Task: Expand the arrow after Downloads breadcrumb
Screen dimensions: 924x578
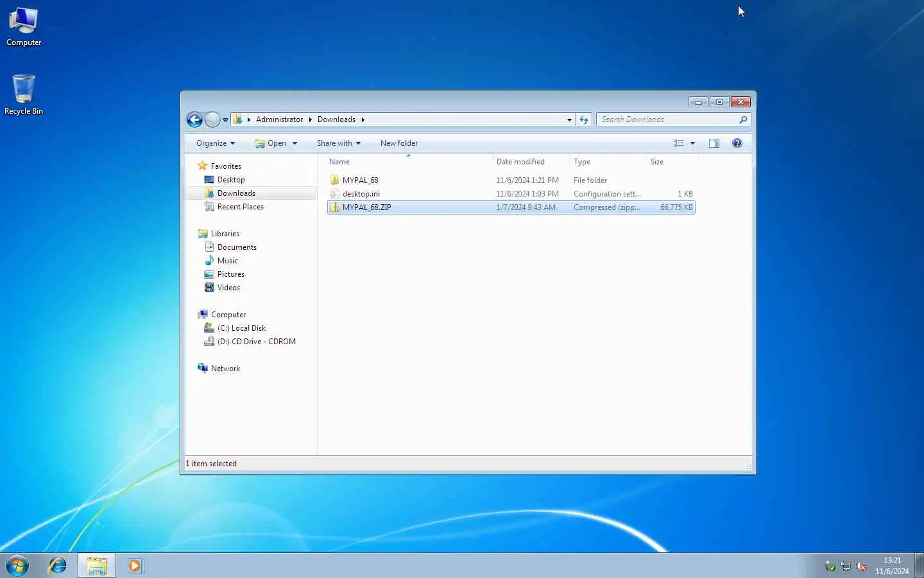Action: point(363,119)
